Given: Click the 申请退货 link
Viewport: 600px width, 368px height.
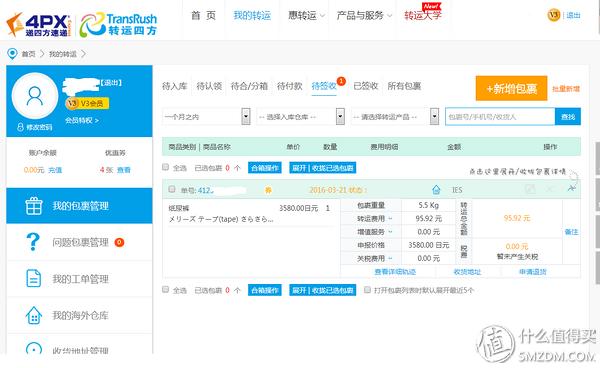Looking at the screenshot, I should click(x=533, y=272).
